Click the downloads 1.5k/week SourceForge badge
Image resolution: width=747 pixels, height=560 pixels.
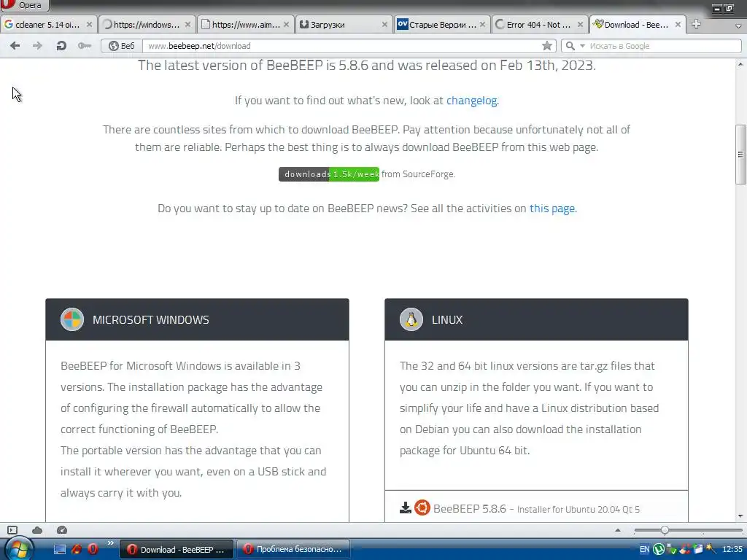pyautogui.click(x=329, y=174)
